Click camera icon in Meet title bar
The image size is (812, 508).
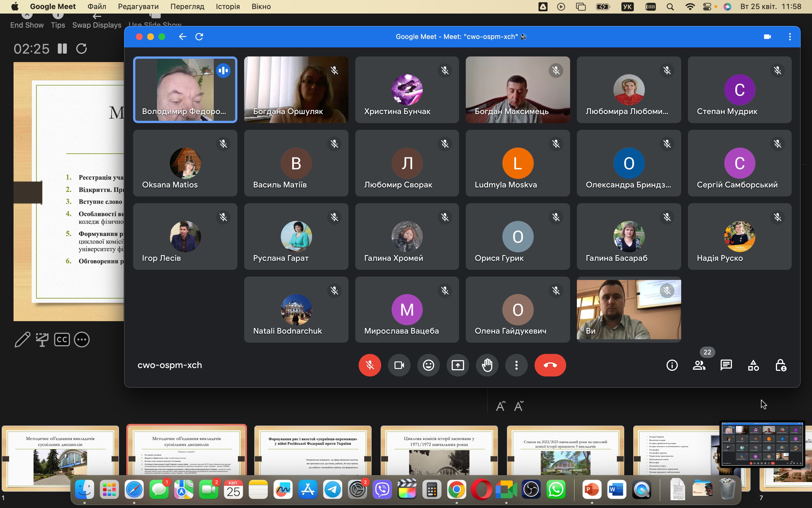point(767,37)
